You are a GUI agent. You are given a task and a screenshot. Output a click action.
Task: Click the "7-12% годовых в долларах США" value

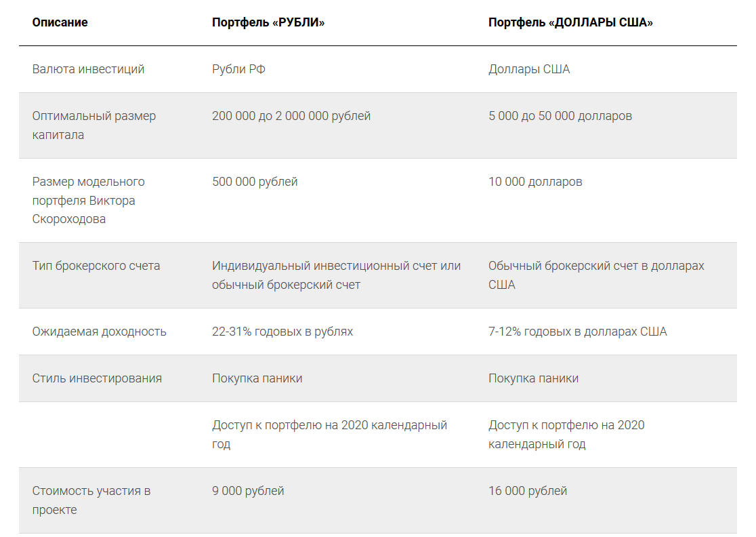pyautogui.click(x=577, y=332)
